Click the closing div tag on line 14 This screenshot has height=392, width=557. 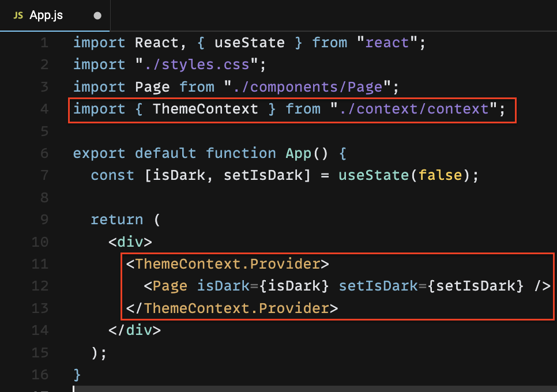(134, 330)
